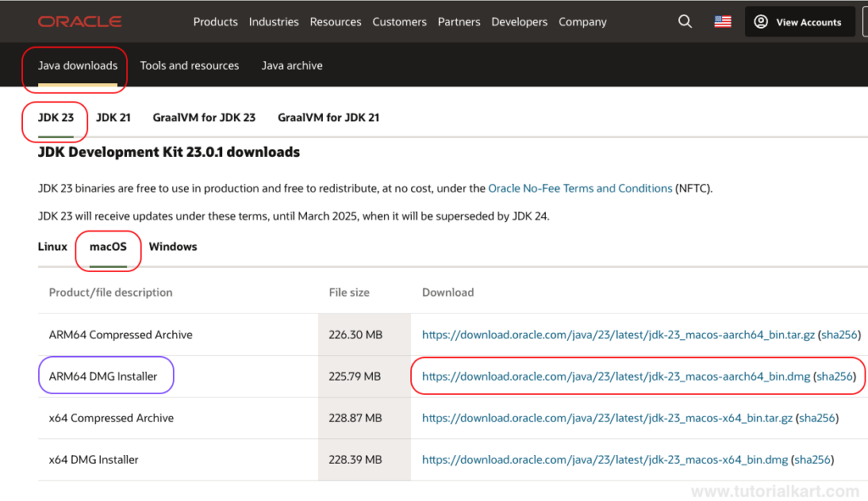Screen dimensions: 868x501
Task: Open the Developers menu
Action: coord(520,22)
